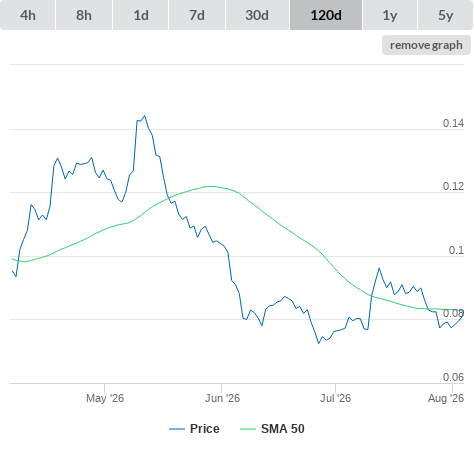The width and height of the screenshot is (474, 455).
Task: Click the 0.12 y-axis value label
Action: tap(453, 186)
